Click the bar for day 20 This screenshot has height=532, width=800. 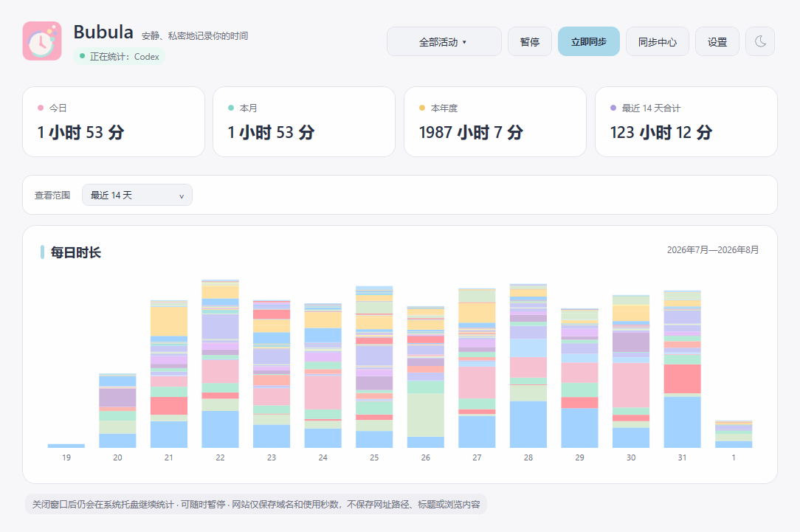click(117, 410)
